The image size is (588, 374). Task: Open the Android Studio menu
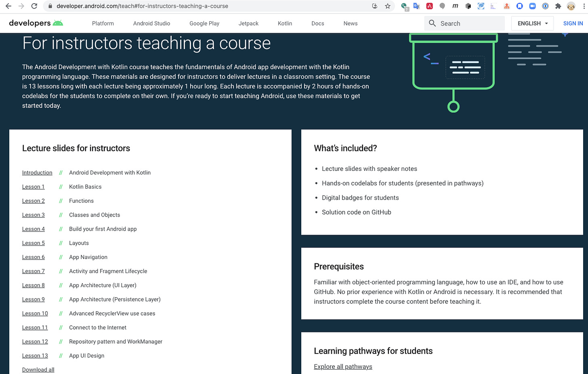pos(151,23)
